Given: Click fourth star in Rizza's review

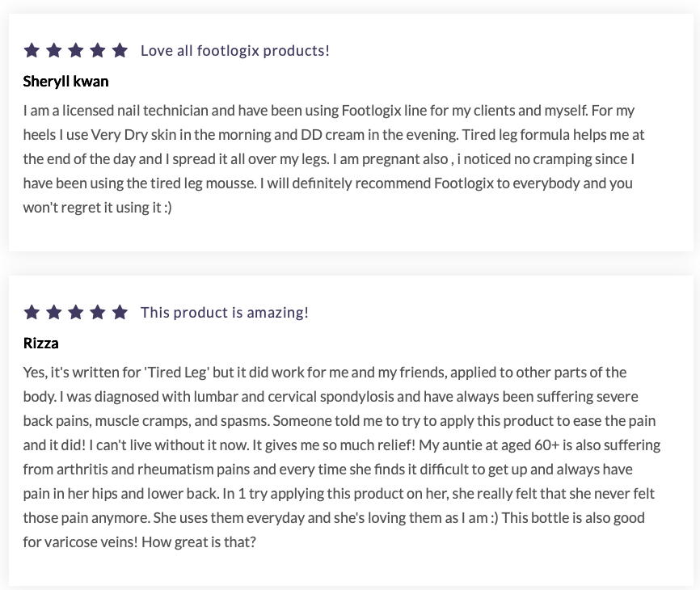Looking at the screenshot, I should (98, 312).
